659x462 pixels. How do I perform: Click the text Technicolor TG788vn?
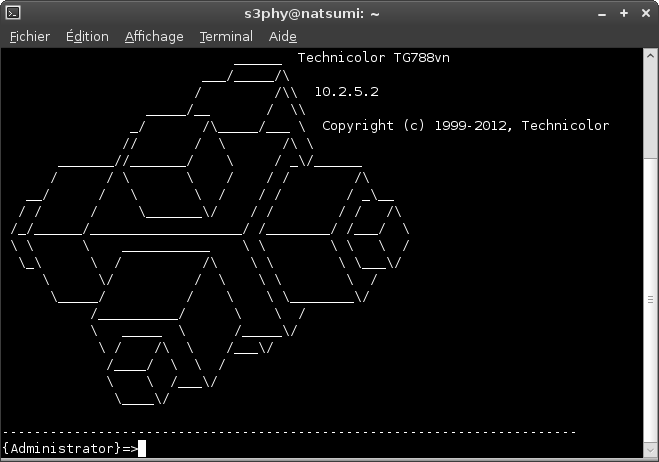pyautogui.click(x=374, y=58)
